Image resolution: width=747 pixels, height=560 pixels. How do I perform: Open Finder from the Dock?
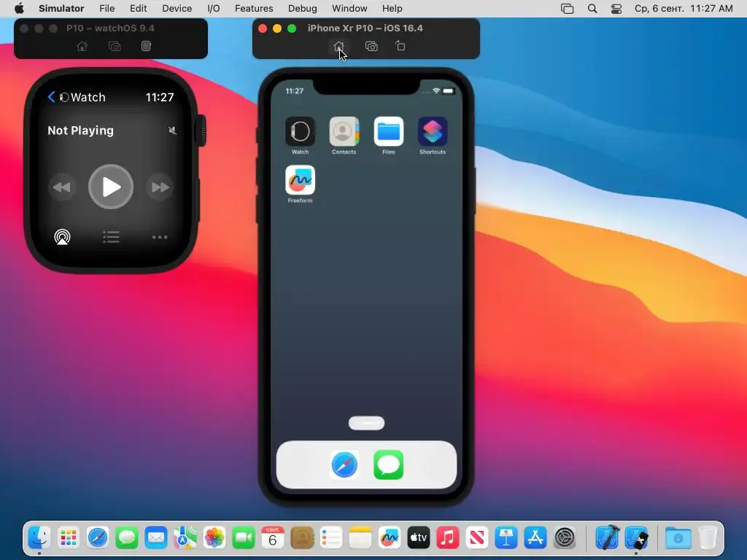click(39, 538)
